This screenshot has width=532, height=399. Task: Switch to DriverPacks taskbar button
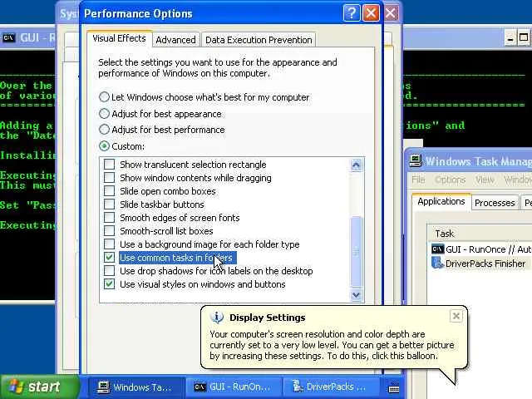pyautogui.click(x=331, y=387)
